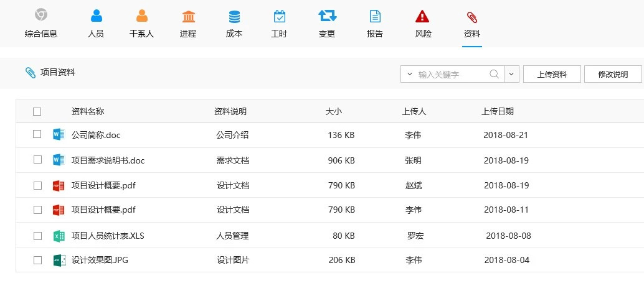
Task: Select the 成本 cost database icon
Action: coord(234,16)
